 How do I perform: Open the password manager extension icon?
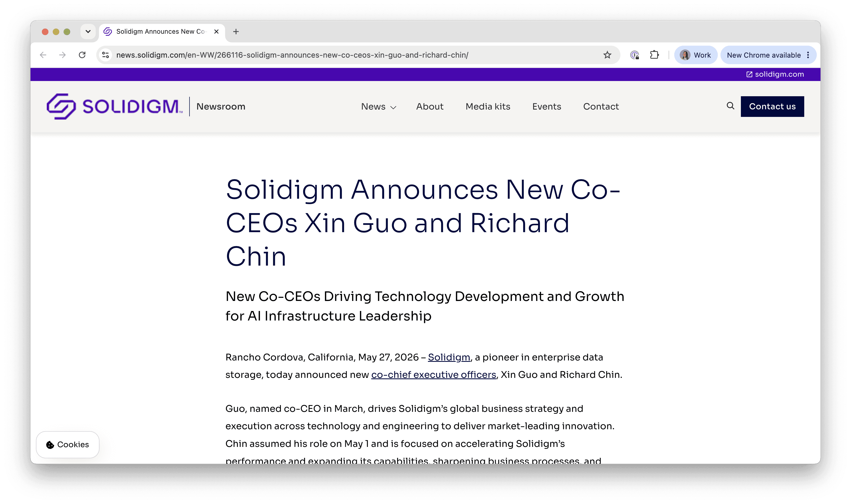(634, 55)
